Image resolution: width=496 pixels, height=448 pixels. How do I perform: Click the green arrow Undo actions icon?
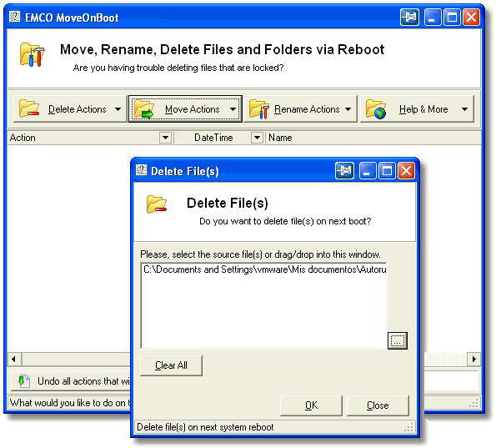(23, 381)
